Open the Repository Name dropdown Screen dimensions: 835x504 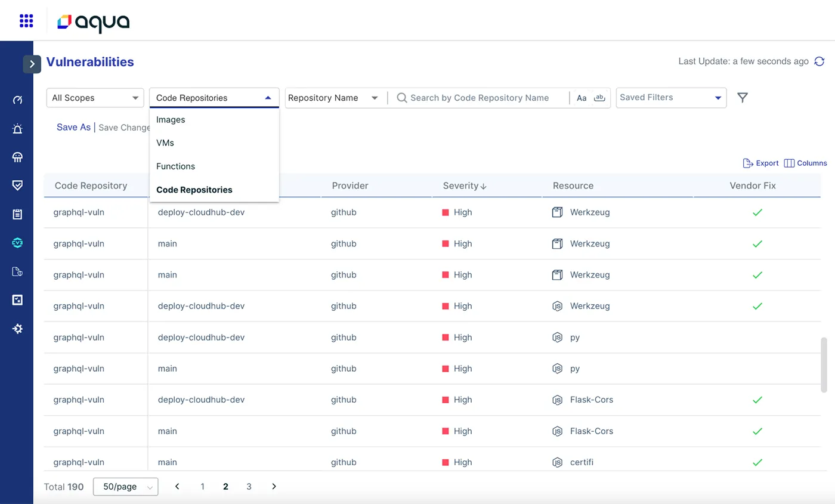[333, 98]
